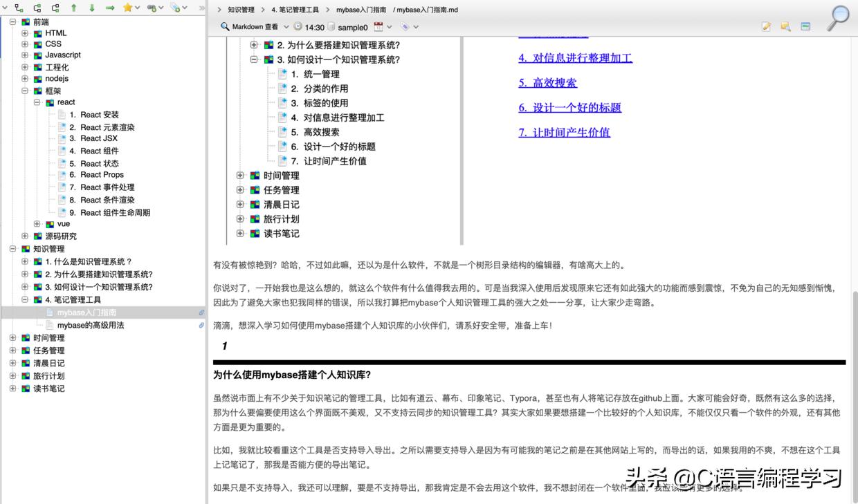Viewport: 858px width, 504px height.
Task: Click the small search icon before Markdown 查看
Action: (x=224, y=27)
